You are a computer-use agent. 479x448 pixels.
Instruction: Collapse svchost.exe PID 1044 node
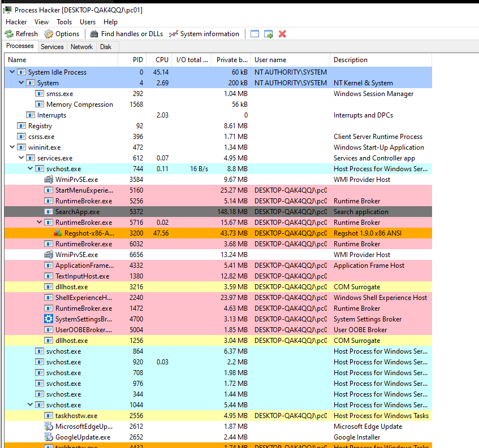[x=30, y=404]
